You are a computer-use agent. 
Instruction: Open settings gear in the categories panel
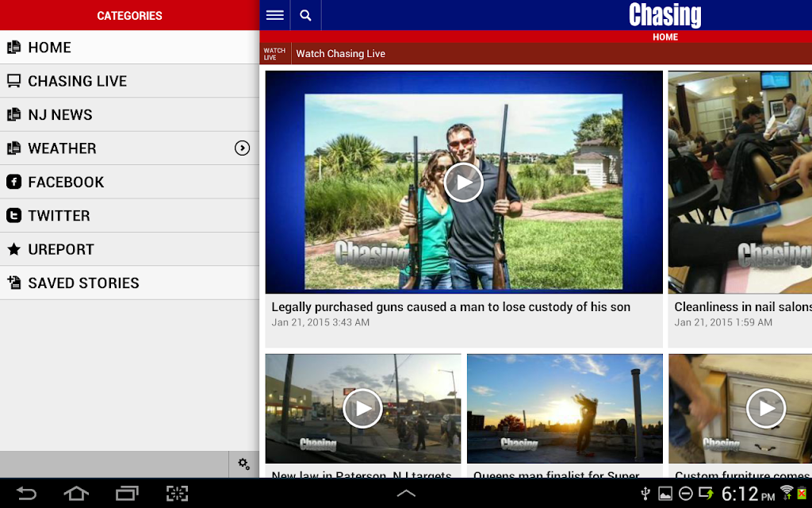(244, 464)
